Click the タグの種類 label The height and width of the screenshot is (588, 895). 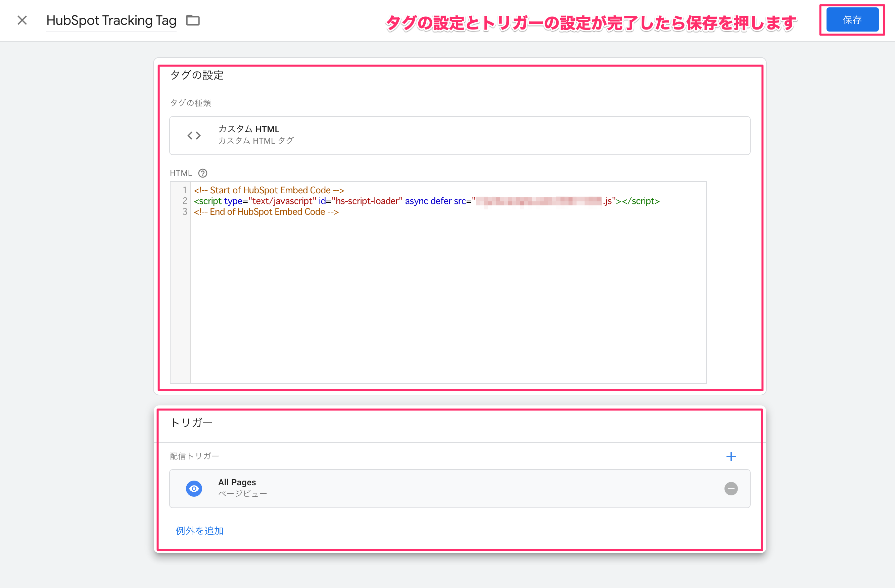pyautogui.click(x=190, y=103)
